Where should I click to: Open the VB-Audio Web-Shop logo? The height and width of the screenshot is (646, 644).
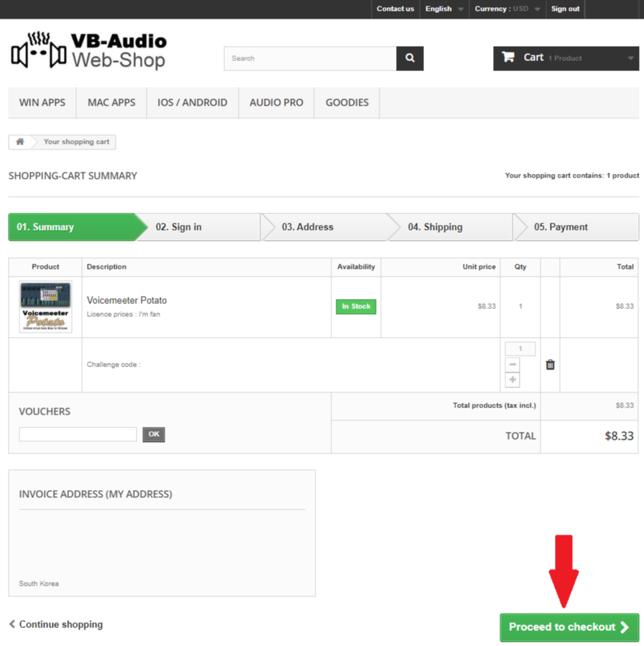pyautogui.click(x=88, y=51)
